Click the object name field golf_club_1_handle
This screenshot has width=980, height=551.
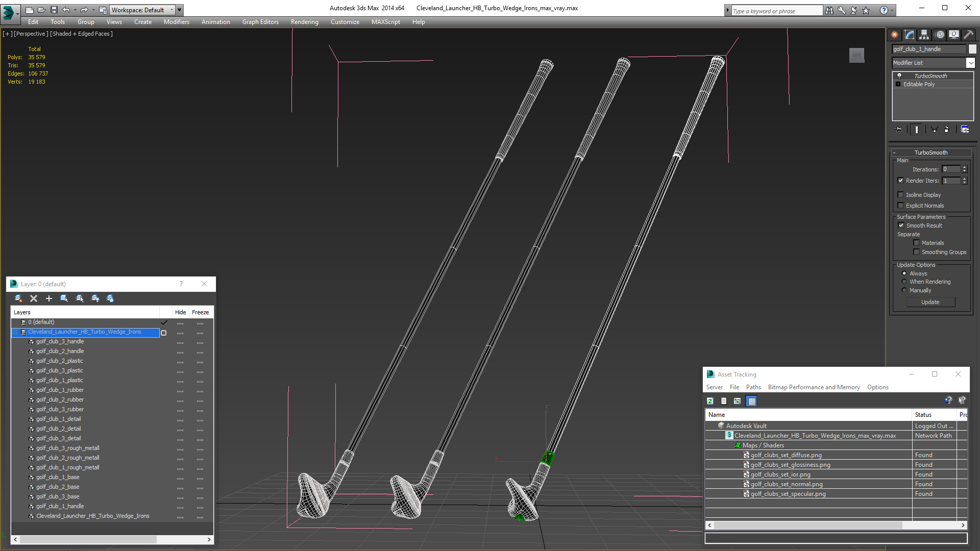(929, 49)
